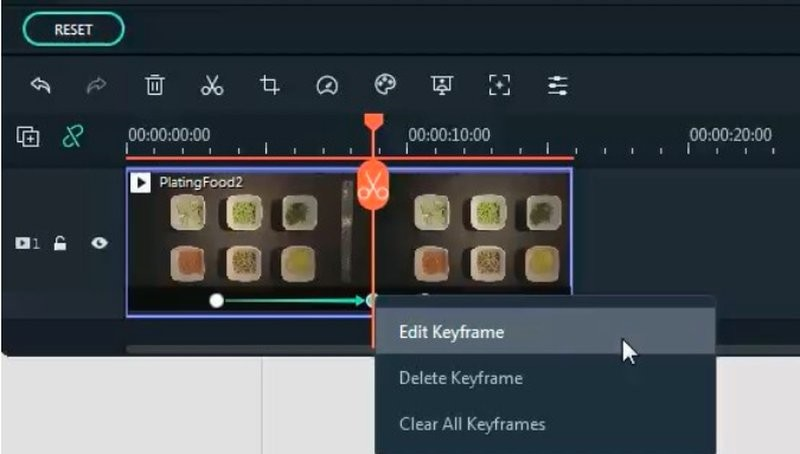Toggle the auto ripple link icon
Image resolution: width=800 pixels, height=454 pixels.
coord(72,137)
